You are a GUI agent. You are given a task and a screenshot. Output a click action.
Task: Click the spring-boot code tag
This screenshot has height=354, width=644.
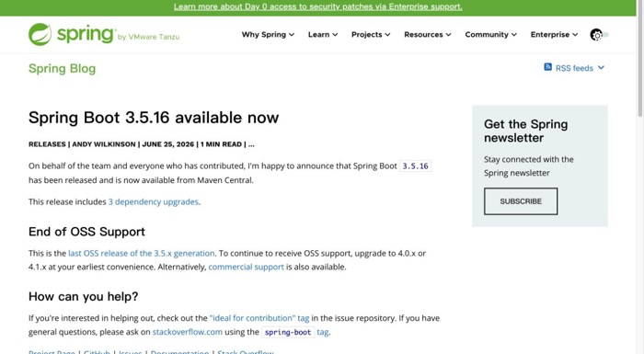coord(288,332)
